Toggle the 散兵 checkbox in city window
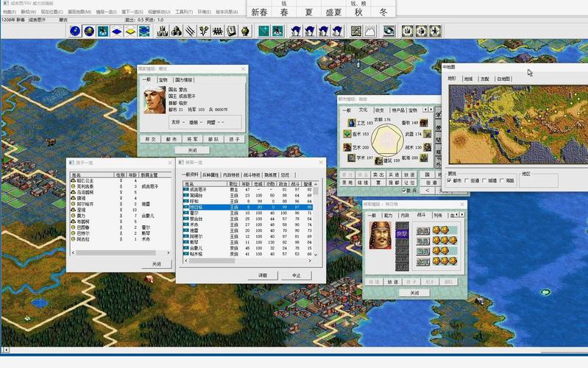Screen dimensions: 588x368 [404, 191]
